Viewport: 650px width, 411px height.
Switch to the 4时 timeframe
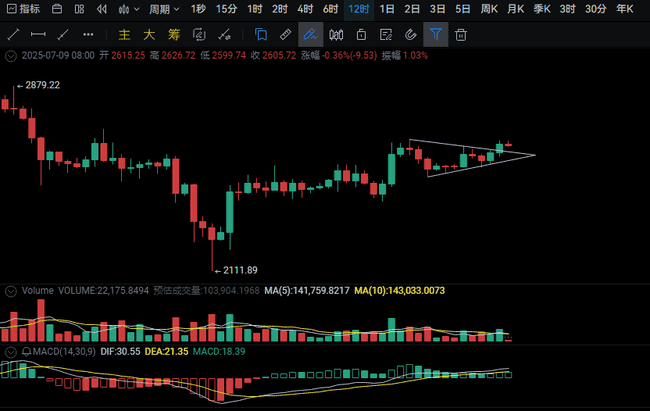point(304,9)
